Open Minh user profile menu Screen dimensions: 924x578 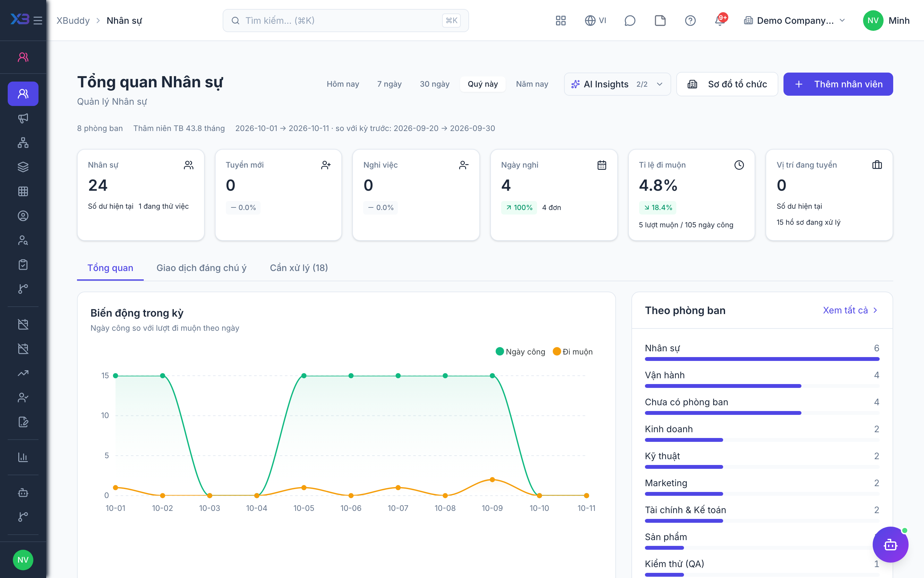point(886,20)
